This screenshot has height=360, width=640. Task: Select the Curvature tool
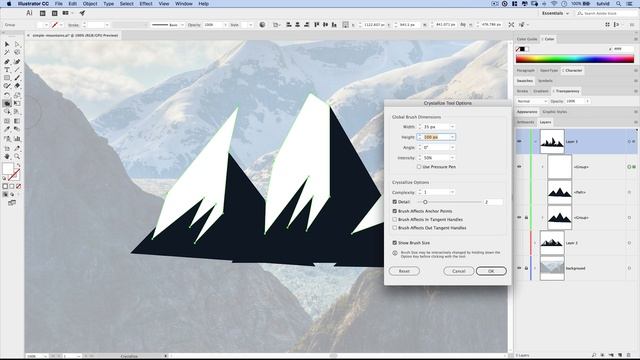coord(17,62)
